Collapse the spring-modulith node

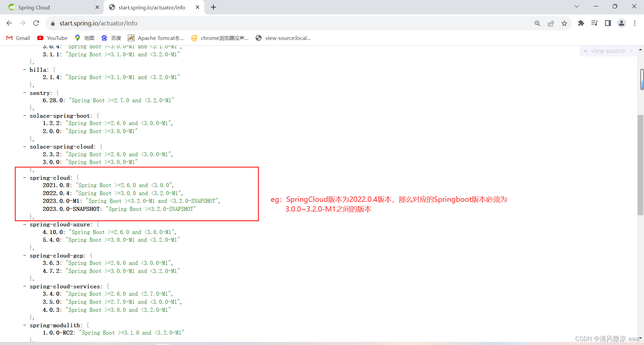[x=24, y=325]
